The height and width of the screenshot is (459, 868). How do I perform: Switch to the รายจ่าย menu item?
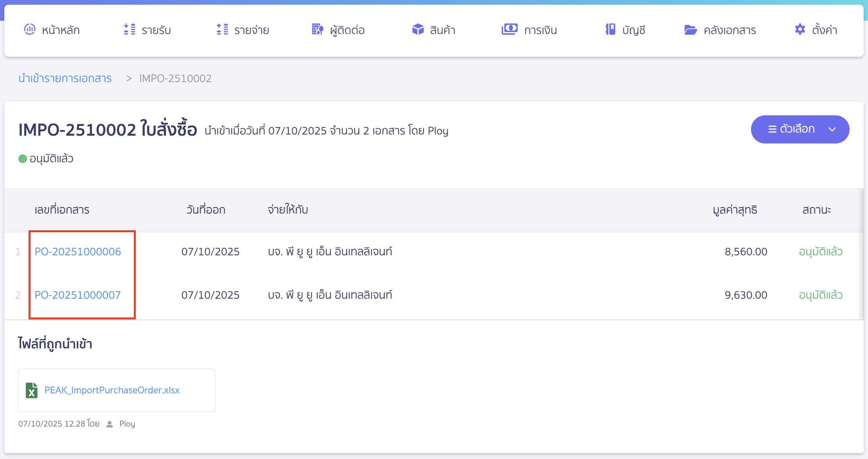tap(243, 29)
